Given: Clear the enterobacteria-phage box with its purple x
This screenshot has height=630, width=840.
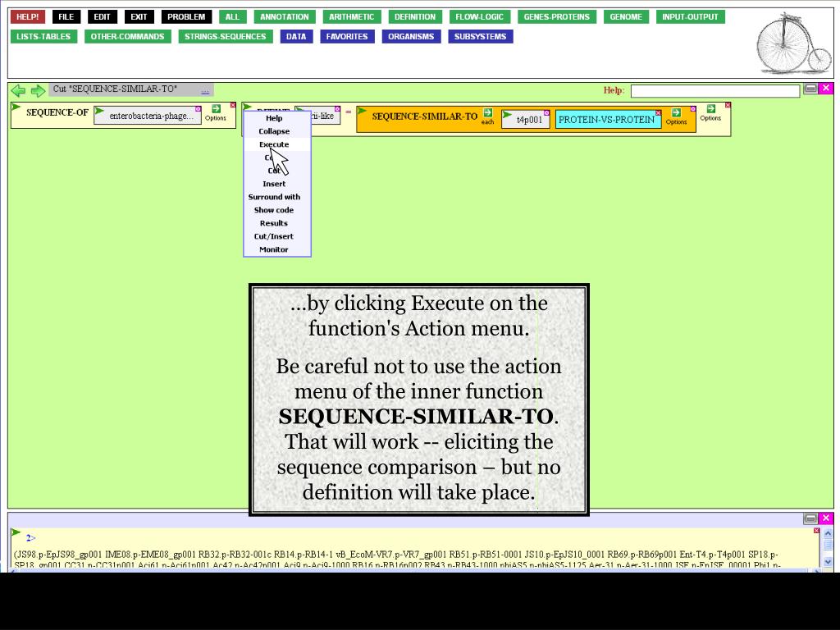Looking at the screenshot, I should pyautogui.click(x=199, y=109).
